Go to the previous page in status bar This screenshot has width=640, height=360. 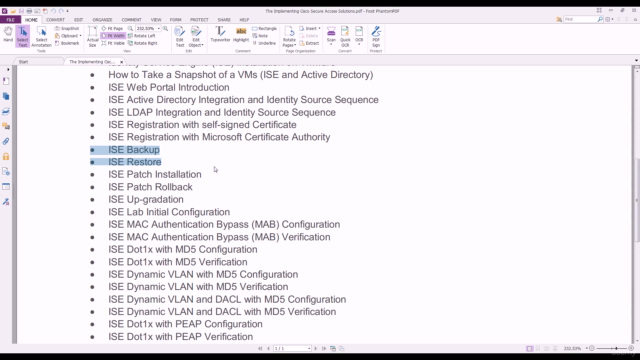pos(268,349)
